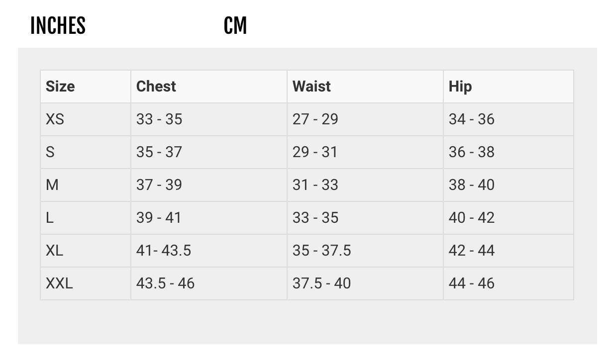Screen dimensions: 616x364
Task: Select the M size row label
Action: click(x=52, y=185)
